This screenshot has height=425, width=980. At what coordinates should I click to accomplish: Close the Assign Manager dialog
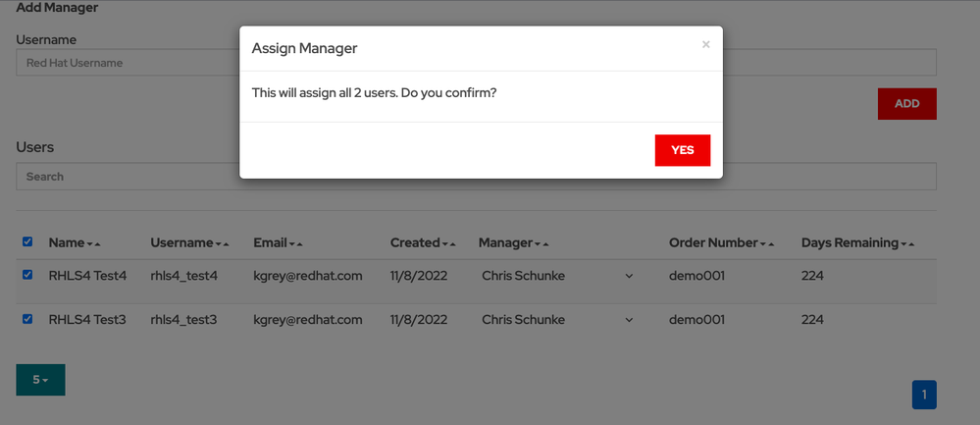[705, 45]
